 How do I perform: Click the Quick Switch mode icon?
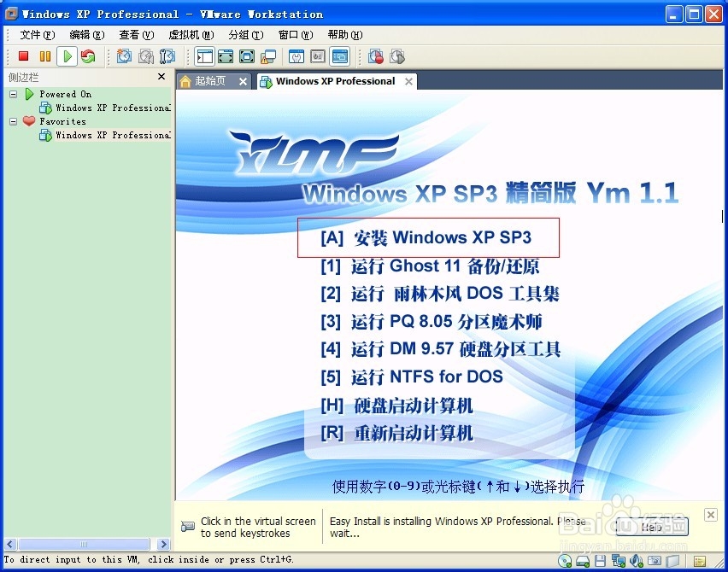tap(226, 56)
